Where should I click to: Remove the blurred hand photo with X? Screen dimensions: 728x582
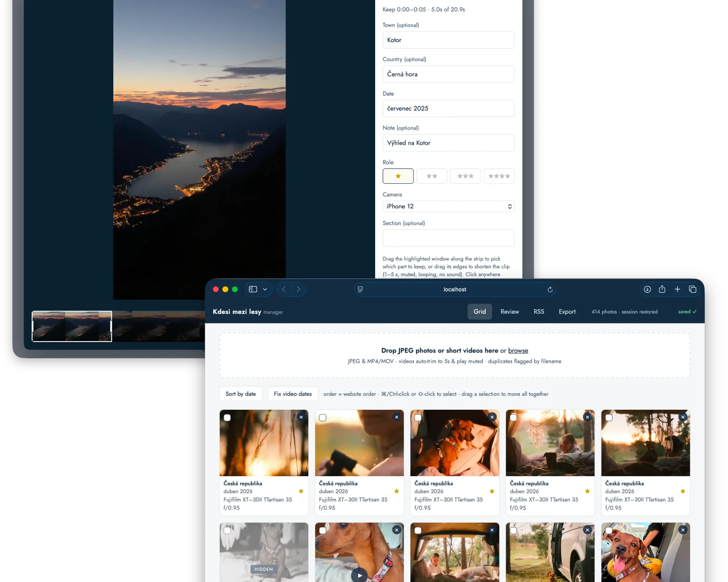click(396, 417)
